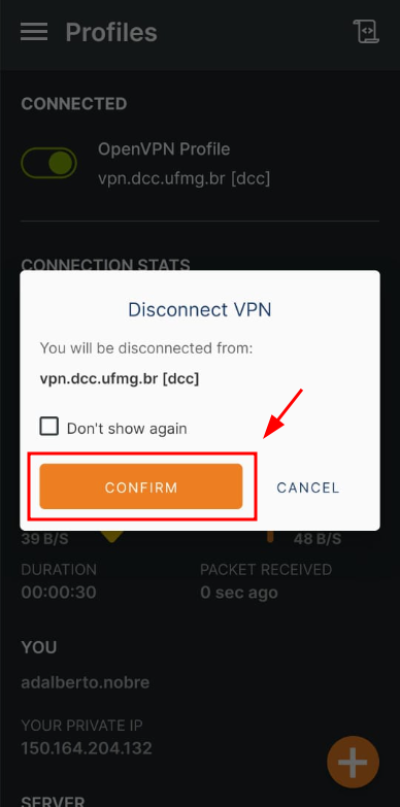Tap the 39 B/S incoming rate indicator

pos(44,539)
